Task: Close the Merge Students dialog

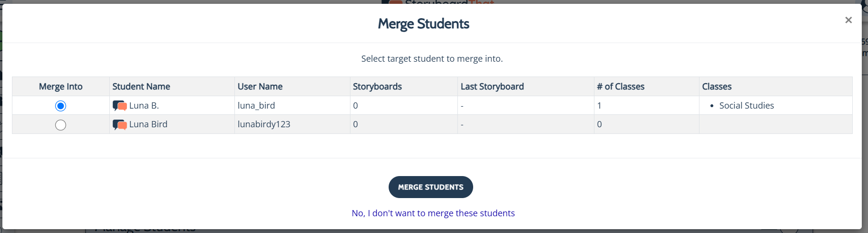Action: click(x=848, y=20)
